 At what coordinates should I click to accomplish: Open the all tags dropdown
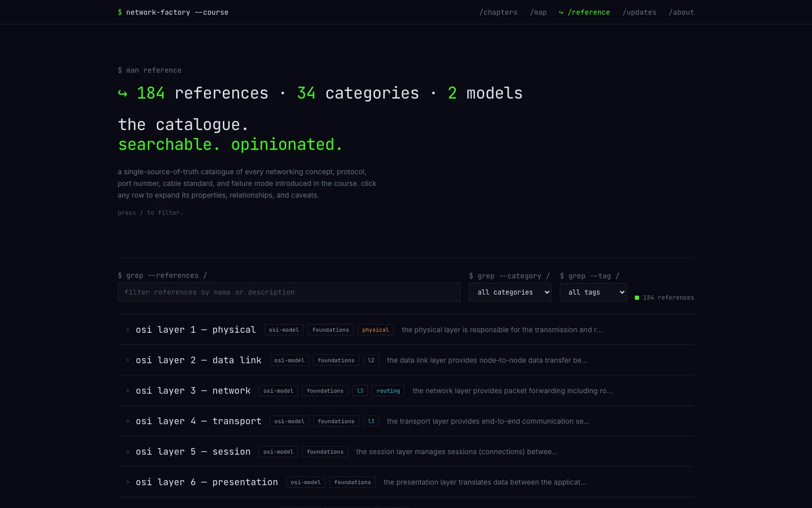593,292
